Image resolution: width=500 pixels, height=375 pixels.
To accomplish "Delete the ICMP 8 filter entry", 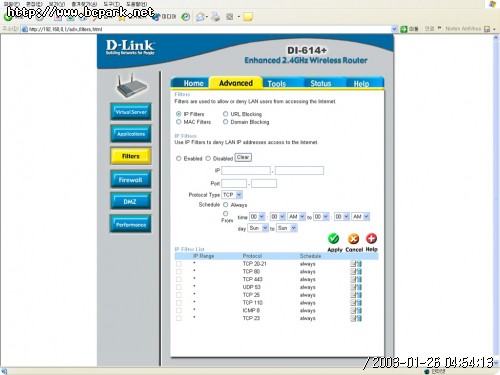I will [359, 311].
